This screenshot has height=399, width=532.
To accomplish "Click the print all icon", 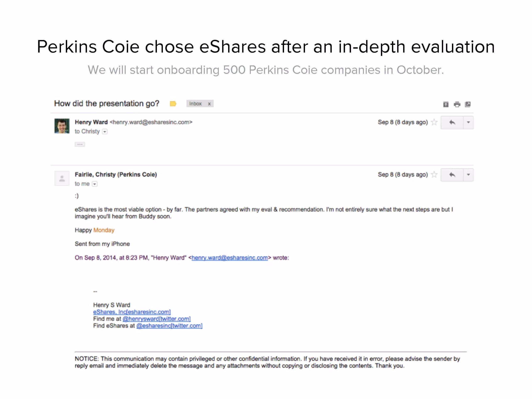I will 457,104.
